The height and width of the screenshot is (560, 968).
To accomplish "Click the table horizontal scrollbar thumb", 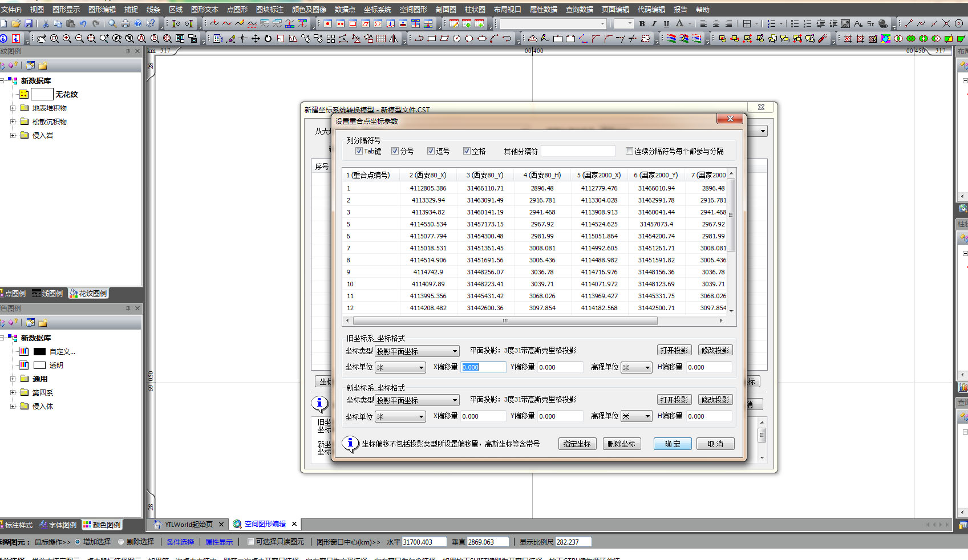I will point(505,320).
